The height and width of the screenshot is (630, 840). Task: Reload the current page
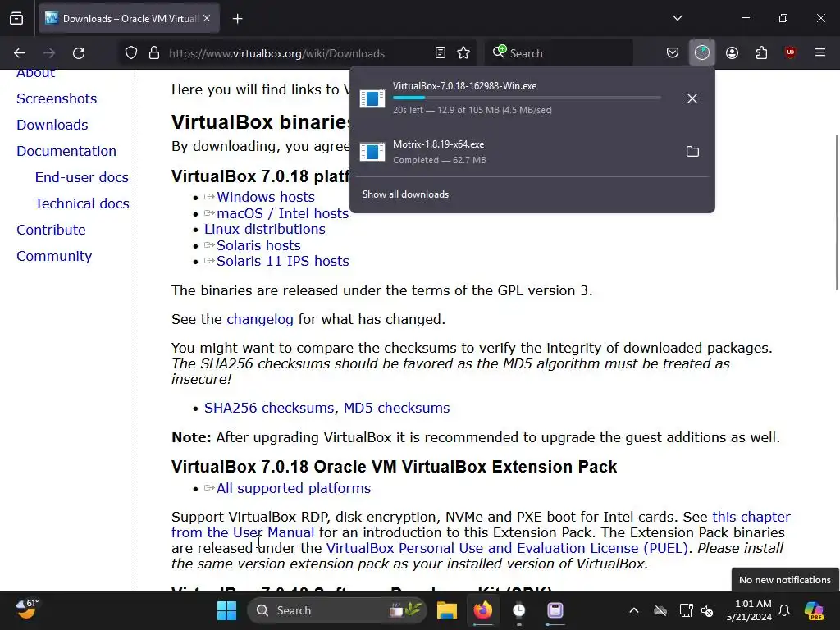[x=79, y=53]
